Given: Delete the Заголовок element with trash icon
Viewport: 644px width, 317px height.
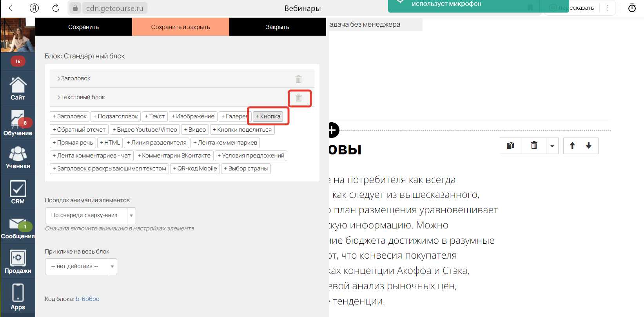Looking at the screenshot, I should 299,79.
